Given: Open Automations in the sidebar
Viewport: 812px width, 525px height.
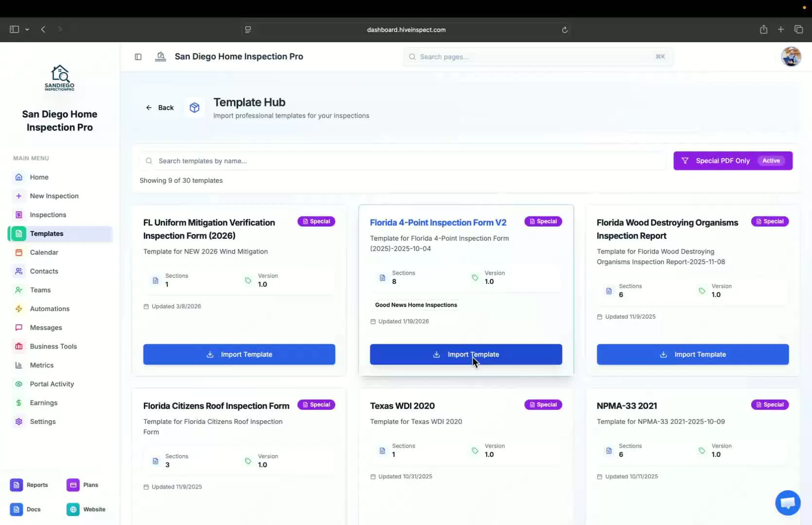Looking at the screenshot, I should [51, 309].
